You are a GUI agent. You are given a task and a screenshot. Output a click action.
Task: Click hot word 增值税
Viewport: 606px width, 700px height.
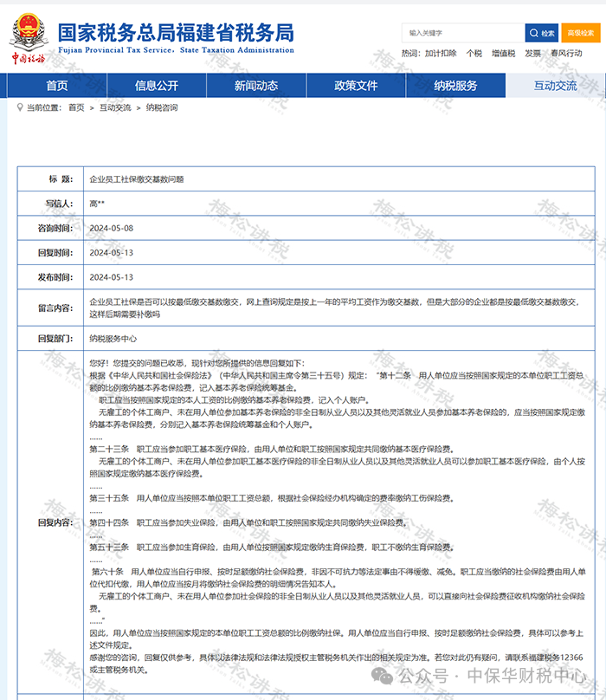pos(503,54)
